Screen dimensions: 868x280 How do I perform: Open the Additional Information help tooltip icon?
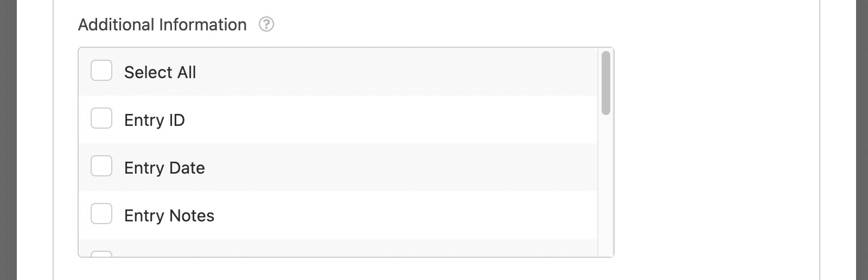click(x=266, y=24)
